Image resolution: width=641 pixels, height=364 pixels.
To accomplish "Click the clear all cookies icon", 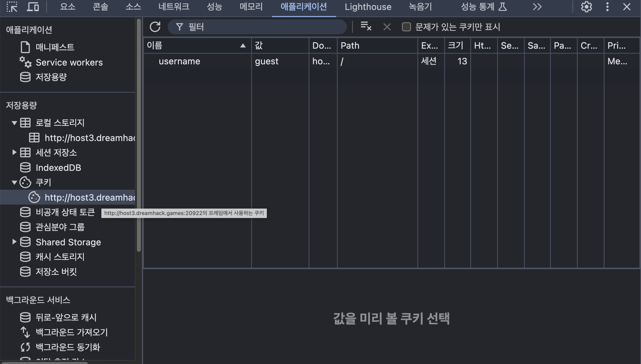I will 366,26.
